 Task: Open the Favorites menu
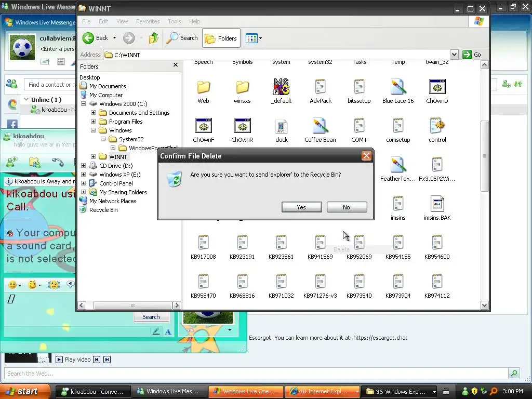coord(148,21)
